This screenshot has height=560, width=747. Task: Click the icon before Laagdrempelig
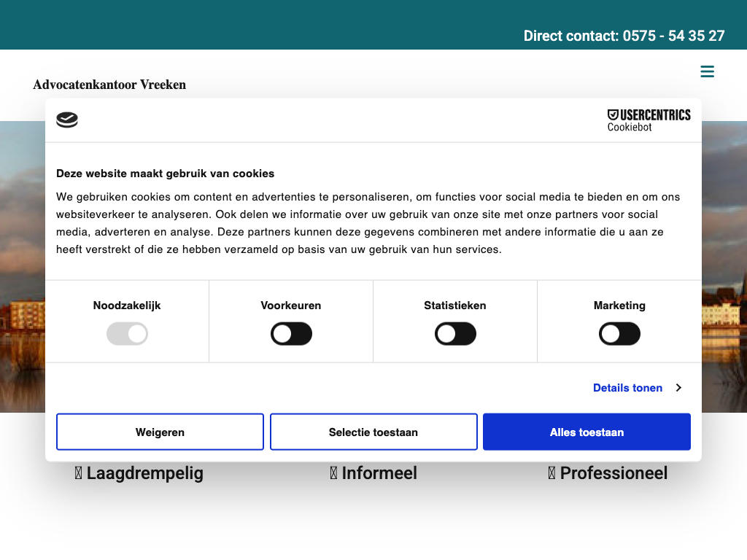click(78, 473)
